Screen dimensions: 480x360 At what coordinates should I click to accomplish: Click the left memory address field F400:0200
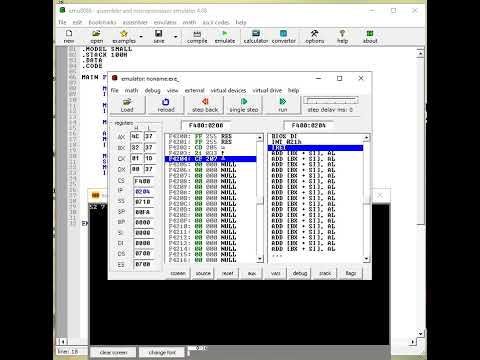tap(206, 126)
